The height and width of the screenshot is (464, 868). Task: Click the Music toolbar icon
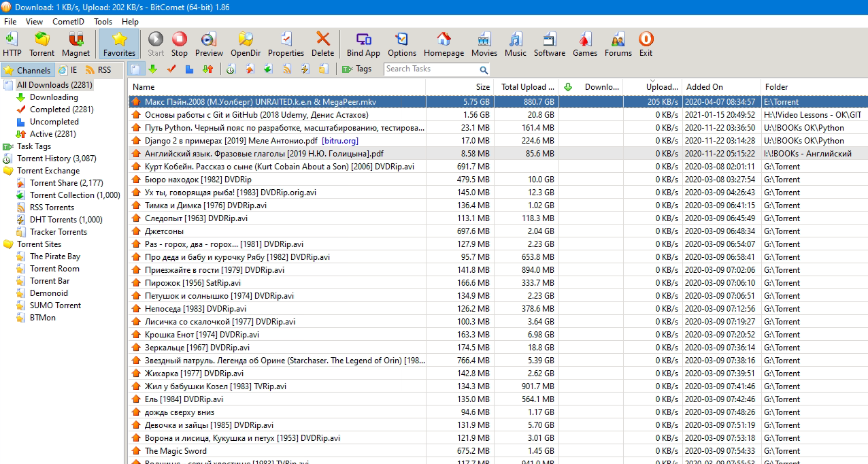516,44
